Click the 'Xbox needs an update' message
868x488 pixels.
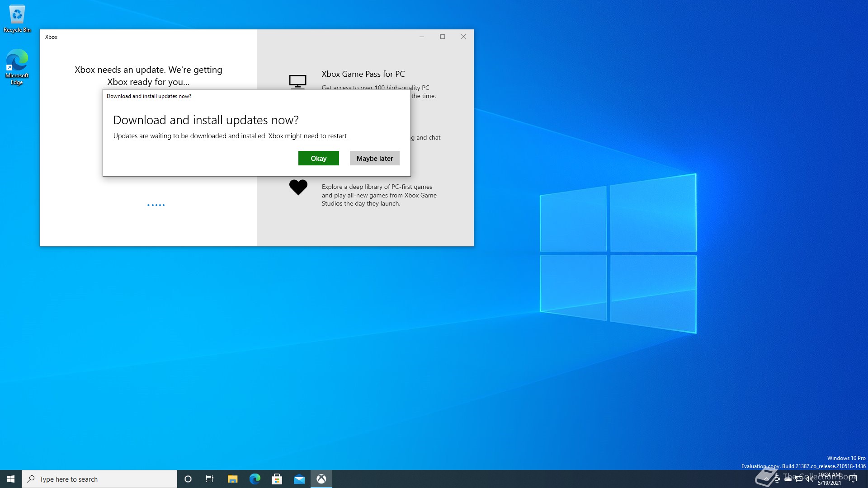[x=148, y=75]
